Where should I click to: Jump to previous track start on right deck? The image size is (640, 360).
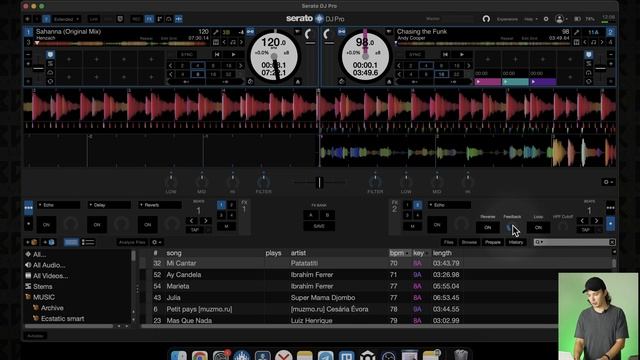click(445, 54)
